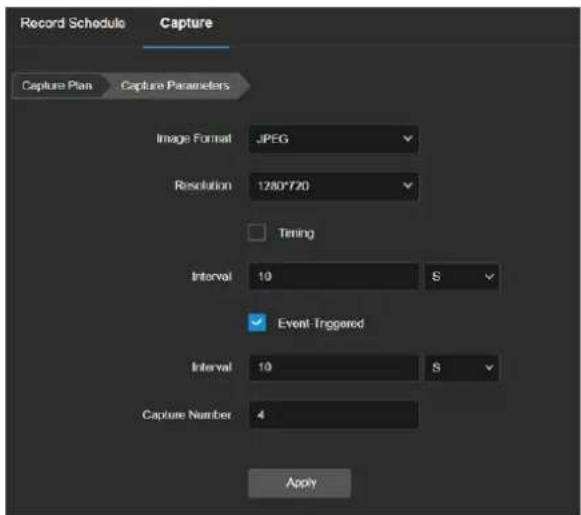Open the Image Format JPEG dropdown

click(334, 139)
